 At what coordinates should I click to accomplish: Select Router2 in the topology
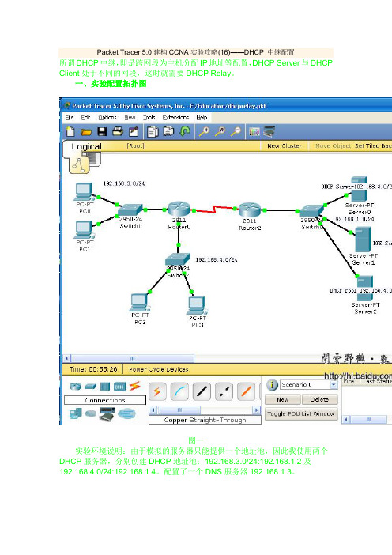point(250,210)
